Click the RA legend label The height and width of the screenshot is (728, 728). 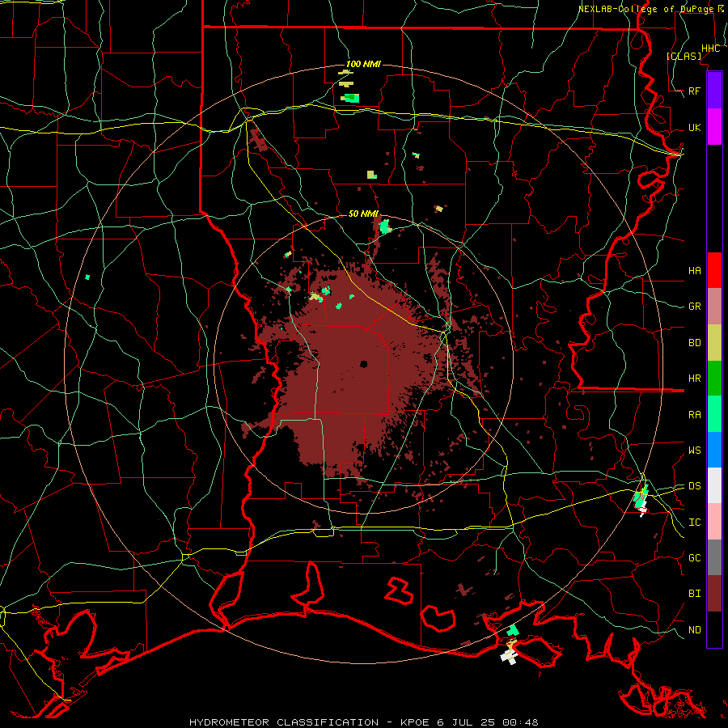pos(694,415)
